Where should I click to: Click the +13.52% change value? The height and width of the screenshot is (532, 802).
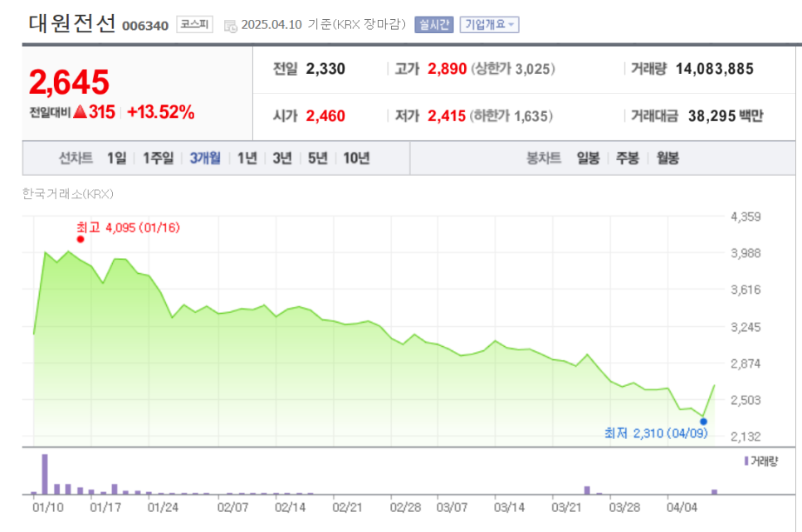pyautogui.click(x=160, y=112)
